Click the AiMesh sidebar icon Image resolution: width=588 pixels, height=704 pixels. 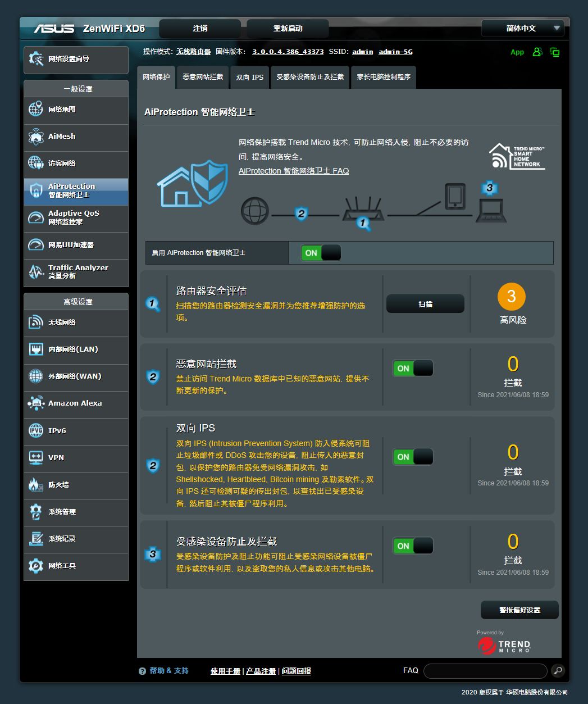click(x=36, y=137)
